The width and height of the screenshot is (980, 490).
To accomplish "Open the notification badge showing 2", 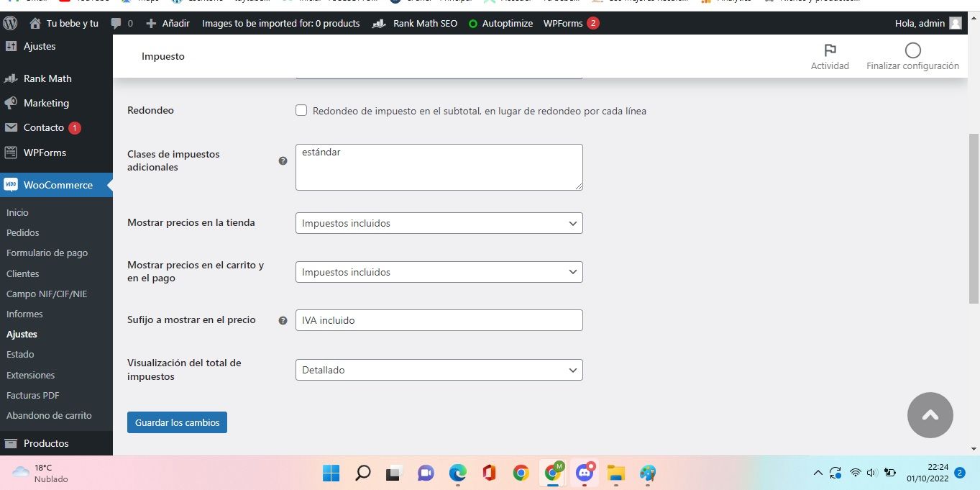I will tap(960, 473).
